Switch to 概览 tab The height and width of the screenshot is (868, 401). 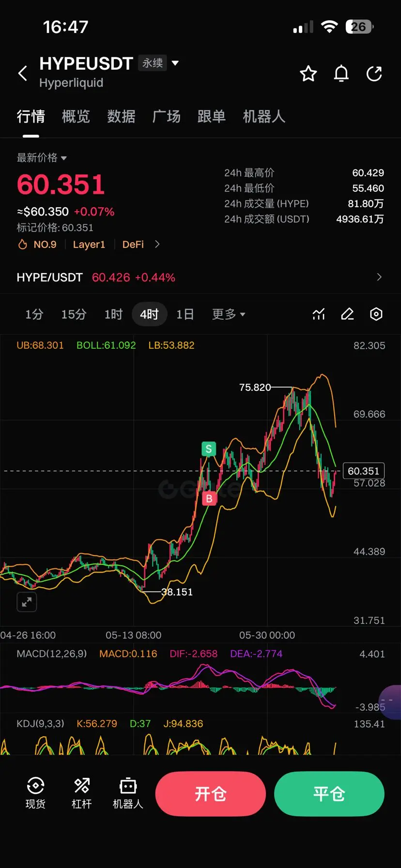[x=76, y=116]
